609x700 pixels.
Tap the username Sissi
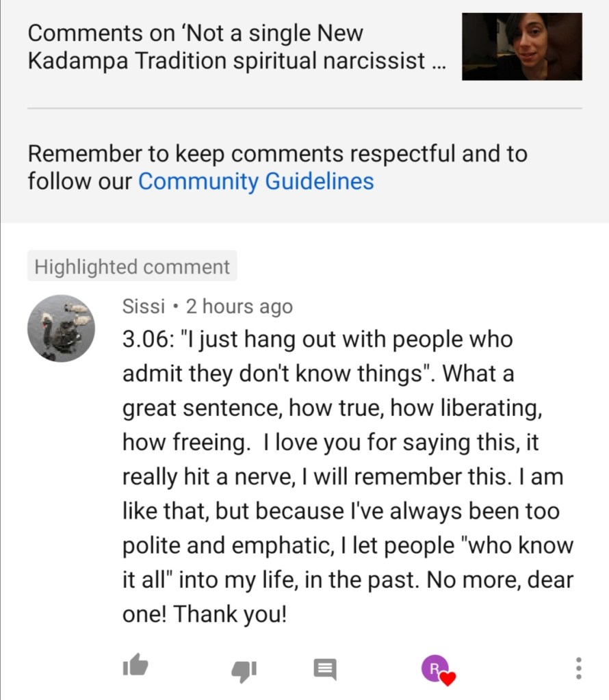[x=143, y=307]
